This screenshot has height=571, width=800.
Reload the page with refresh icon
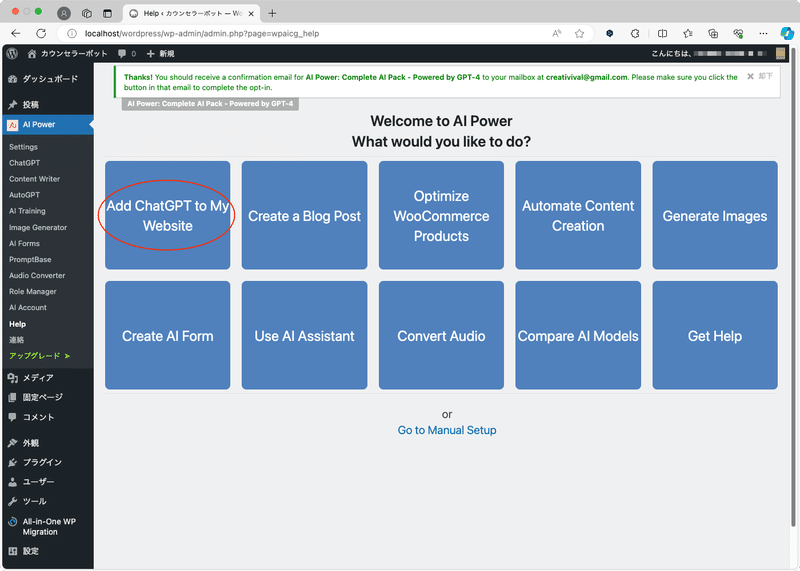[x=41, y=34]
